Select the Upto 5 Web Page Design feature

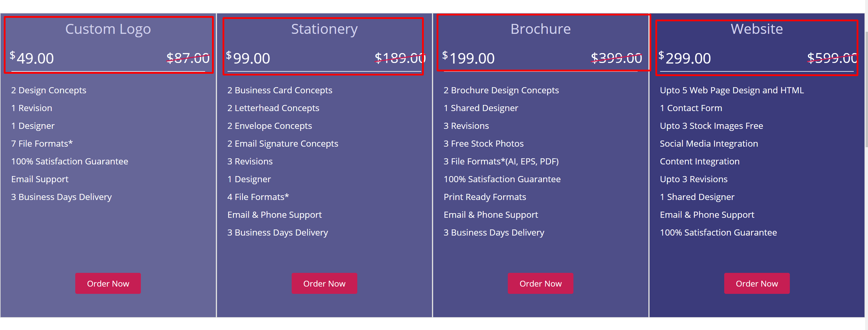coord(731,90)
